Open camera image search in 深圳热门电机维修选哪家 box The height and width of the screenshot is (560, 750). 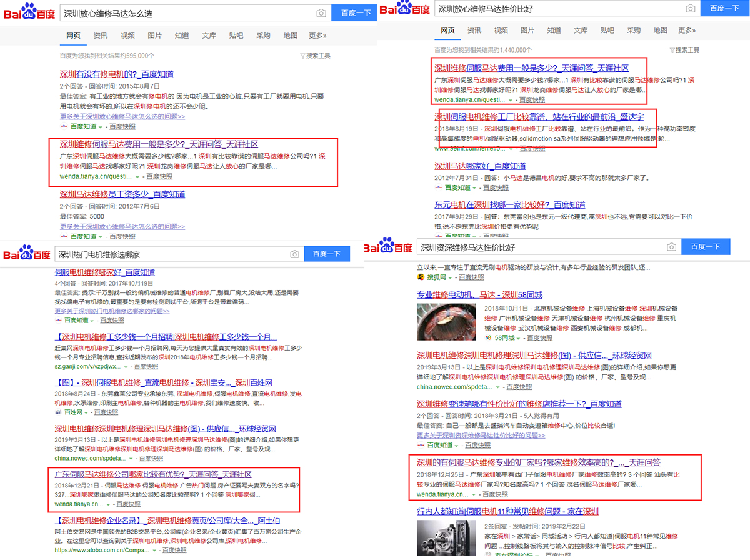pyautogui.click(x=294, y=254)
